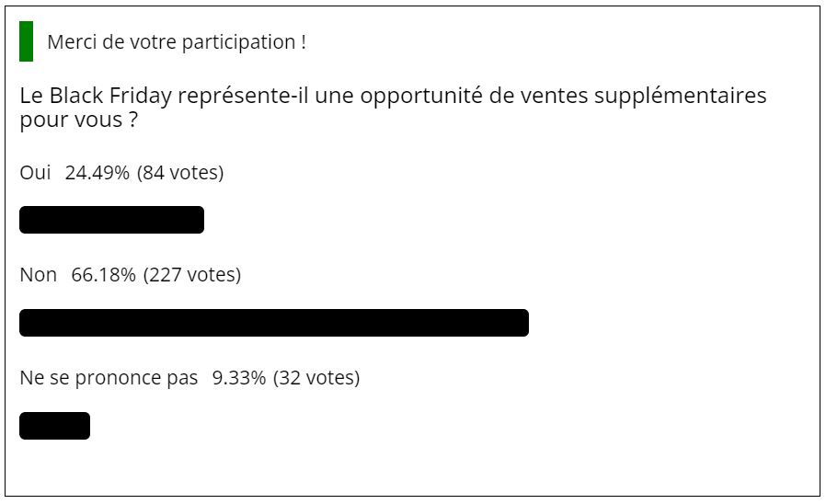Select the "Ne se prononce pas" label
This screenshot has height=504, width=826.
tap(109, 378)
